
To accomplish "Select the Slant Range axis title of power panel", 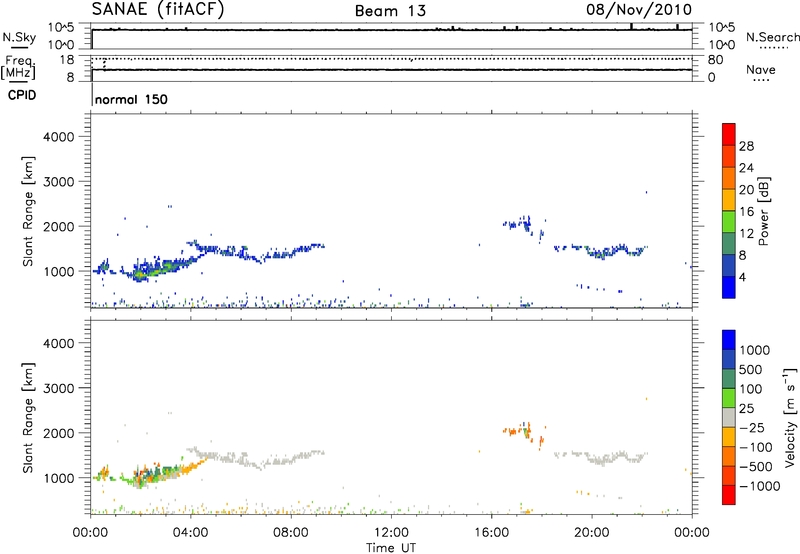I will (28, 211).
